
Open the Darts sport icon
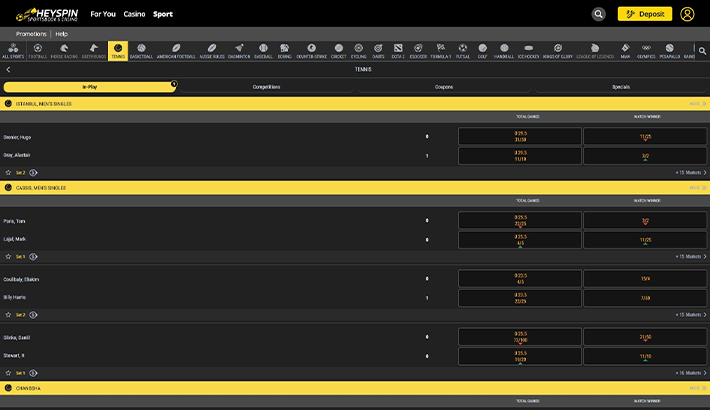[x=378, y=50]
